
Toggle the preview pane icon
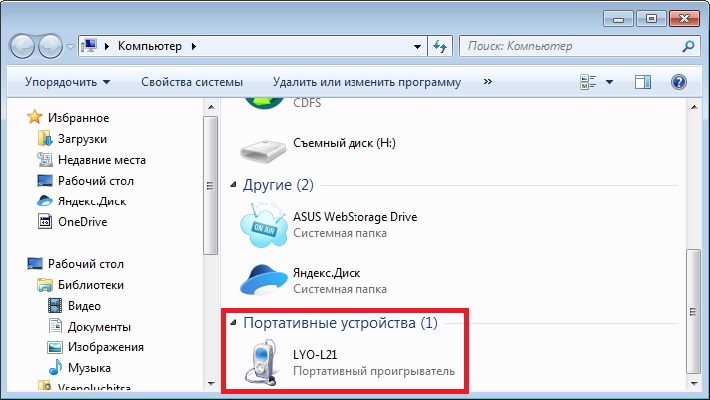(643, 82)
